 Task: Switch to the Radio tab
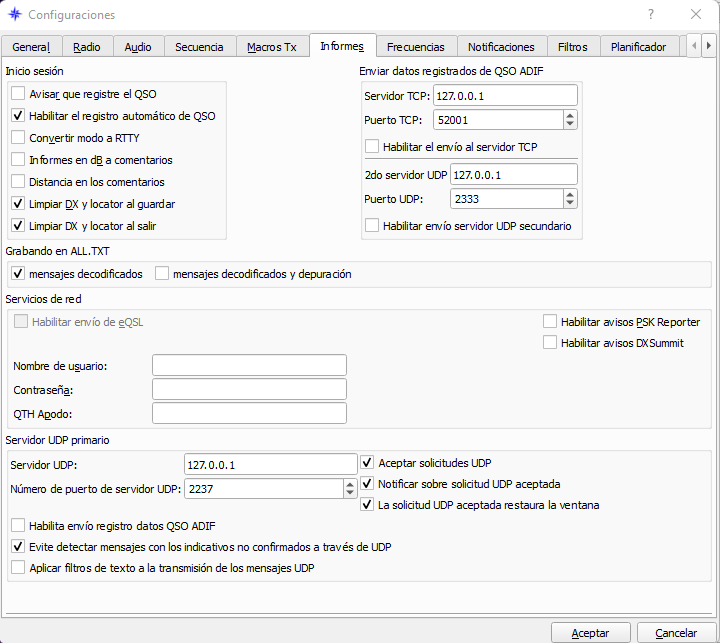[x=87, y=47]
